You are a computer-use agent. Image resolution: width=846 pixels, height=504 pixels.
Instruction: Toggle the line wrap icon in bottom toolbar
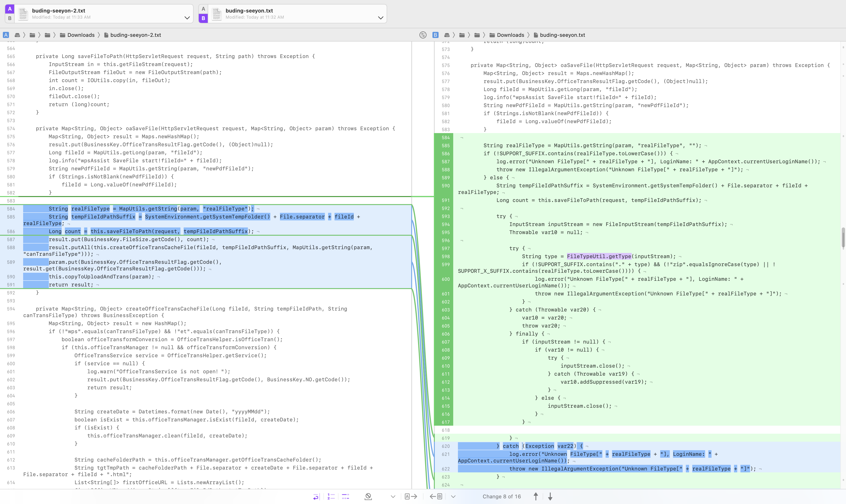pyautogui.click(x=316, y=496)
